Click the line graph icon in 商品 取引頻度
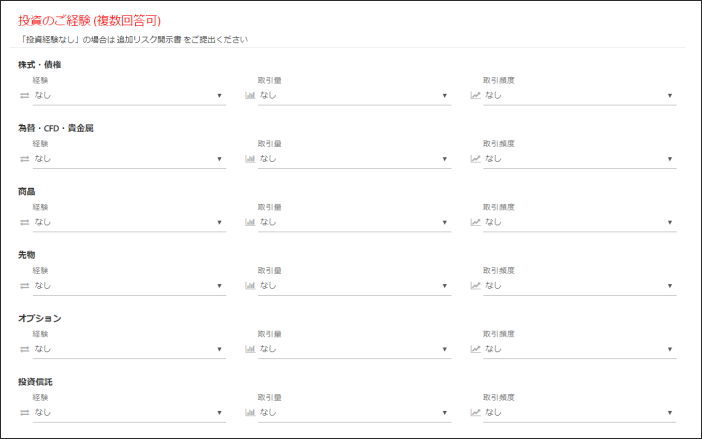The image size is (702, 439). (475, 222)
